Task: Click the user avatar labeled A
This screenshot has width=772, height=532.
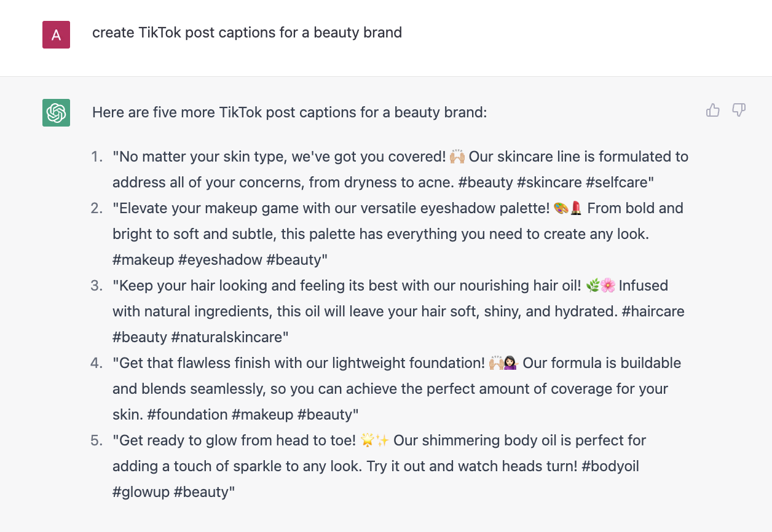Action: coord(56,34)
